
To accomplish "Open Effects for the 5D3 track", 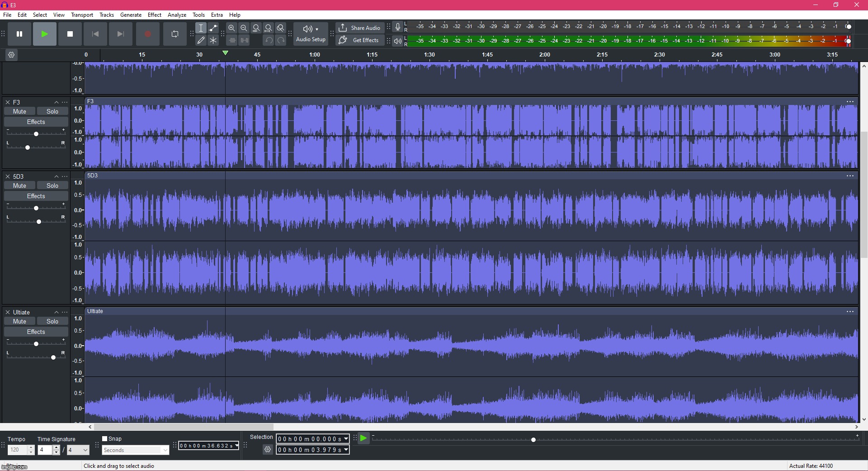I will (x=36, y=196).
